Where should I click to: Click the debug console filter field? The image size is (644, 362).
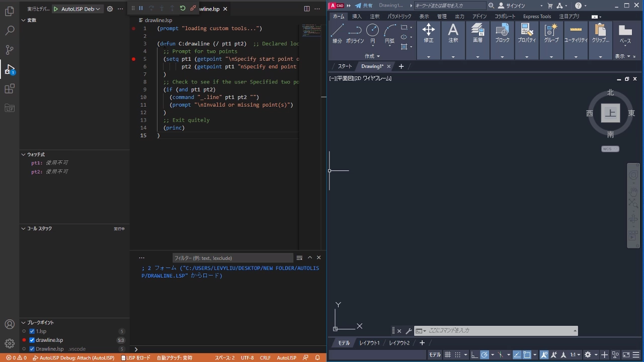coord(232,257)
